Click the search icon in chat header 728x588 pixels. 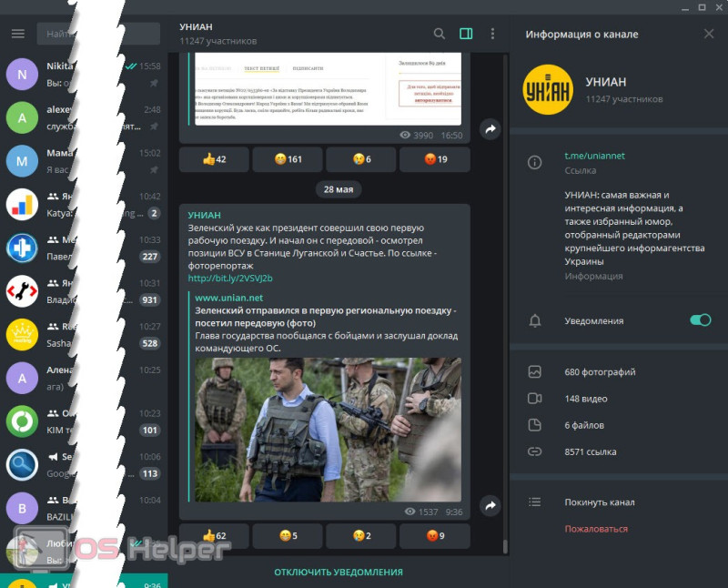pos(440,34)
